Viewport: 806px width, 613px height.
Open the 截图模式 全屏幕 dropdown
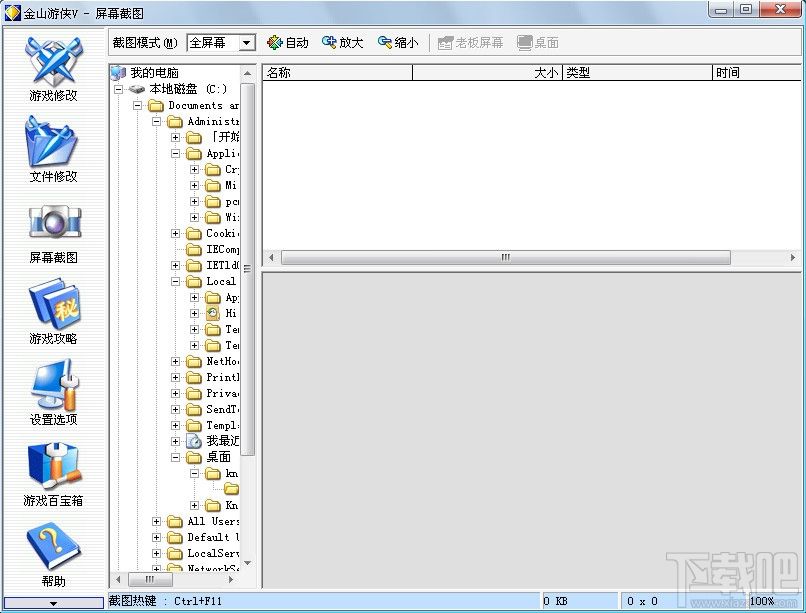(x=246, y=43)
